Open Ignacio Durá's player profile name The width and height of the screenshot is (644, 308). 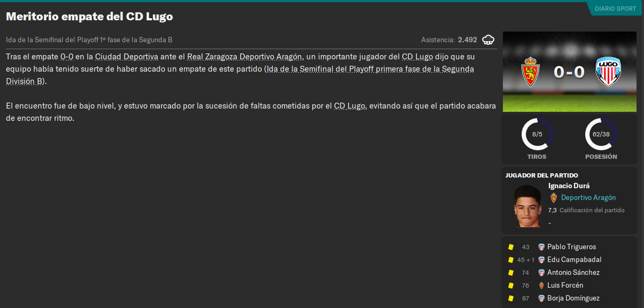(569, 186)
